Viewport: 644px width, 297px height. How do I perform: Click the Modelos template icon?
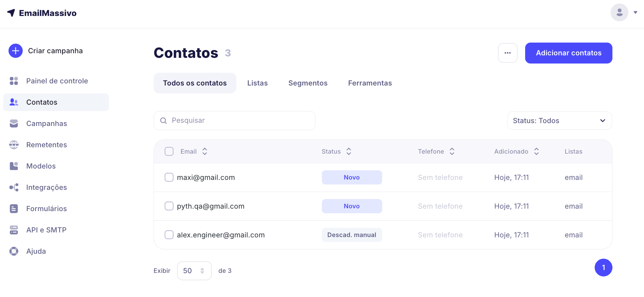14,166
